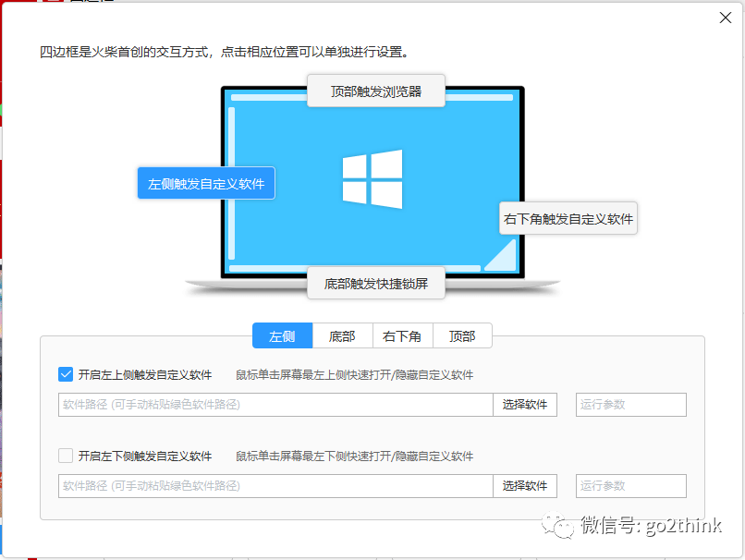Viewport: 745px width, 560px height.
Task: Focus the lower 软件路径 input field
Action: pyautogui.click(x=275, y=486)
